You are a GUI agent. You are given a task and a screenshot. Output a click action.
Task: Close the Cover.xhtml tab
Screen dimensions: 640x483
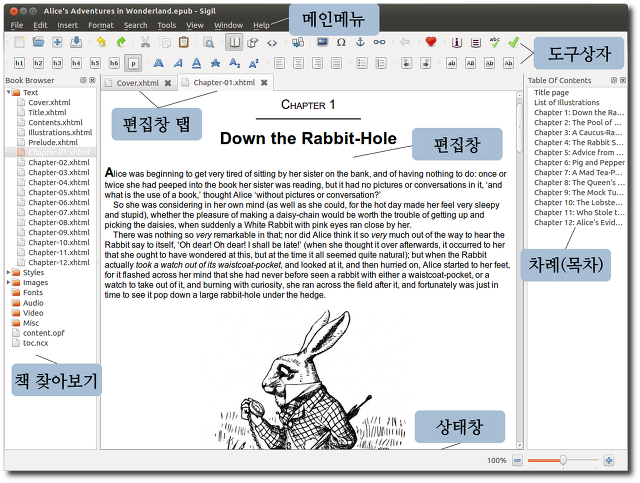168,83
